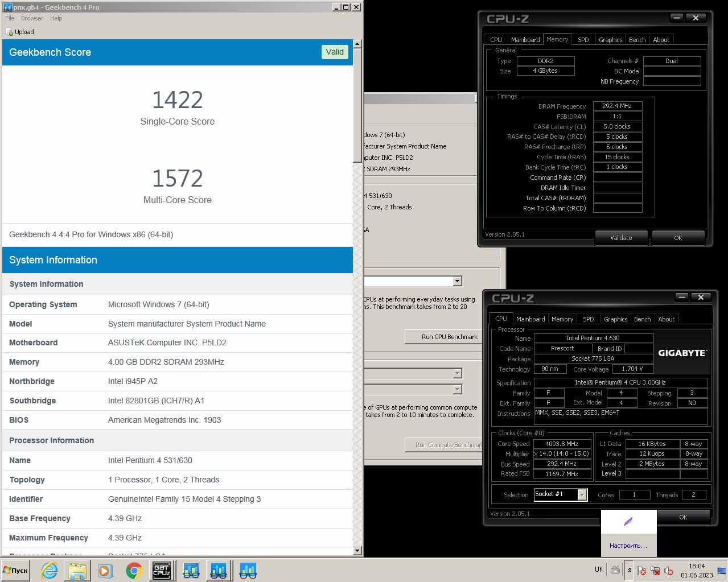Click the purple feather icon in tray popup

pos(628,522)
